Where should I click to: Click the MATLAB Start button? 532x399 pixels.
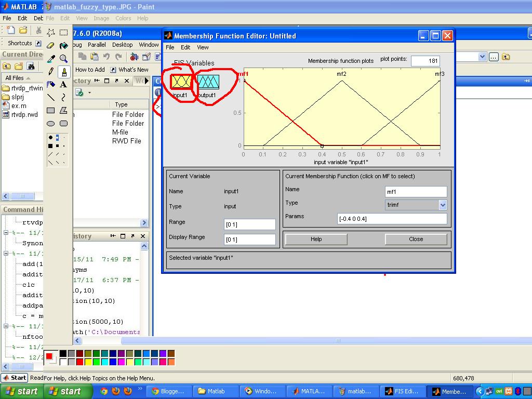click(x=14, y=378)
